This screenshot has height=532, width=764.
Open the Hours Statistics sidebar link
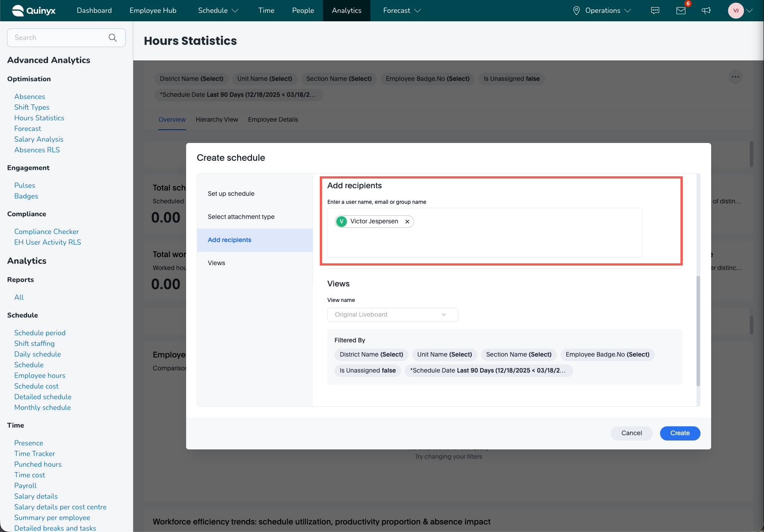[x=39, y=118]
